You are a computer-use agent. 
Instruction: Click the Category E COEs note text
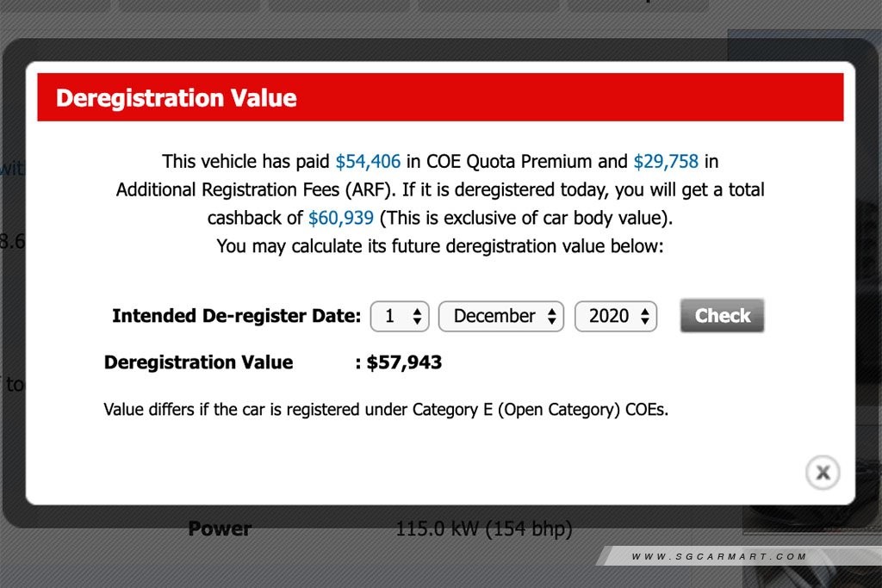[386, 409]
